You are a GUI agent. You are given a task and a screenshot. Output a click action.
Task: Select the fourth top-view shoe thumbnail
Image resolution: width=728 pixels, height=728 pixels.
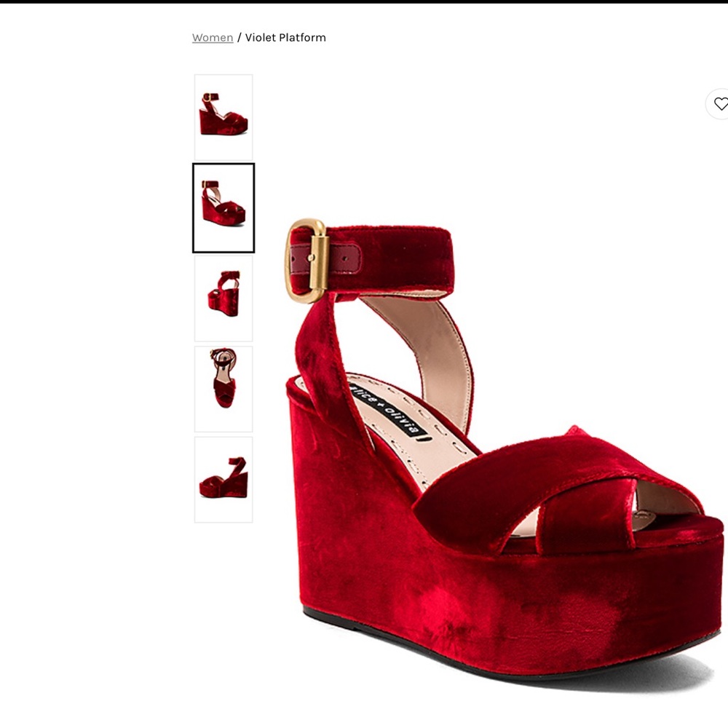click(223, 389)
